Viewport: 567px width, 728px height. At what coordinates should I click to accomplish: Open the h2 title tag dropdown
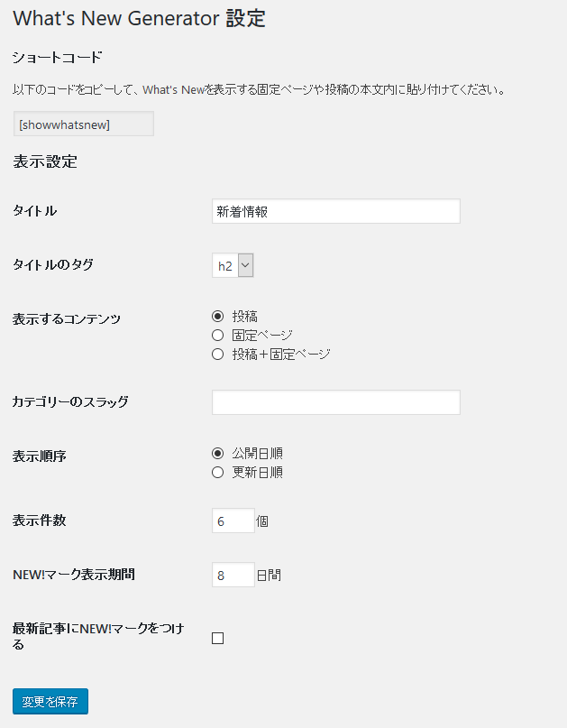pos(233,265)
